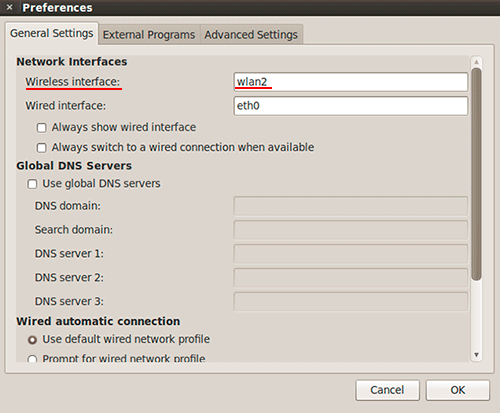This screenshot has height=413, width=500.
Task: Confirm settings with the OK button
Action: 458,390
